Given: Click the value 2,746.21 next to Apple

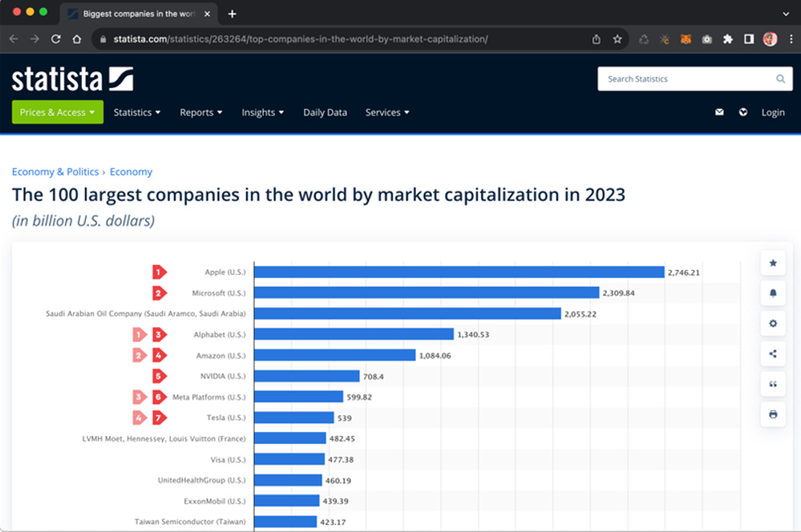Looking at the screenshot, I should pos(684,272).
